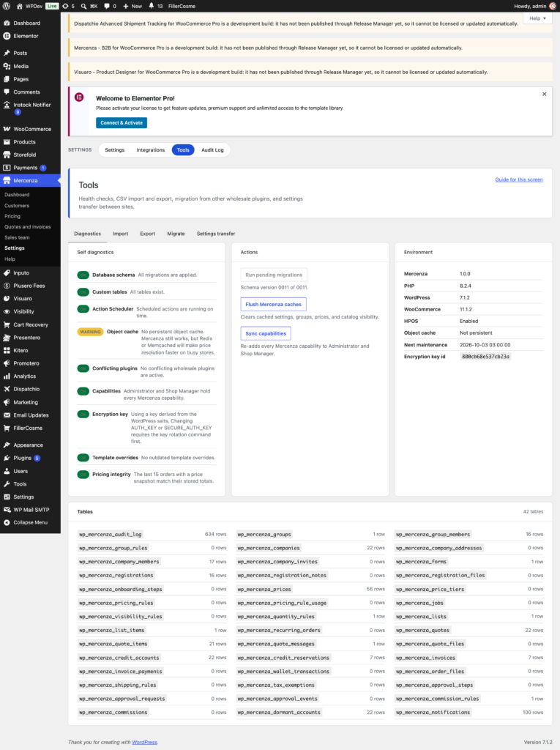560x750 pixels.
Task: Open Dashboard from sidebar icon
Action: click(x=7, y=23)
